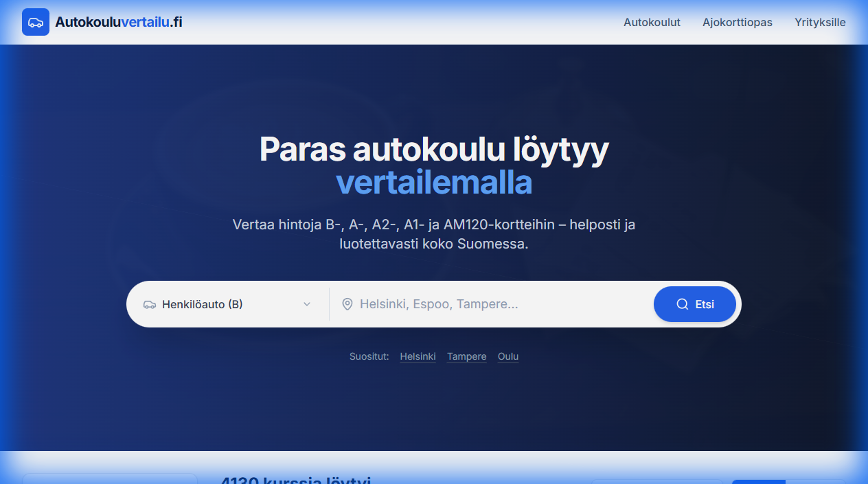The width and height of the screenshot is (868, 484).
Task: Click the 4130 kurssia löytyi results heading
Action: tap(295, 480)
